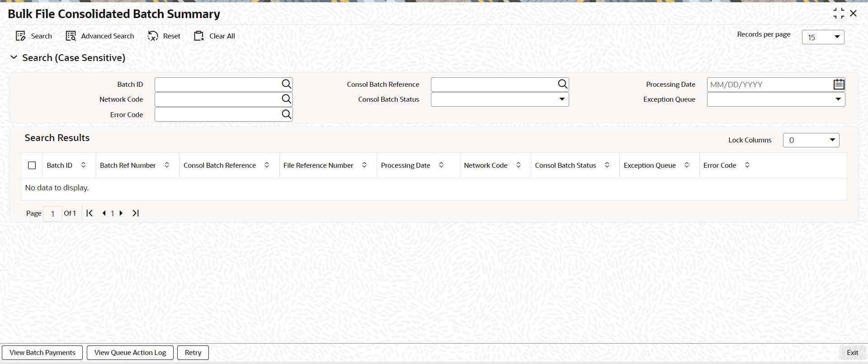Go to previous page of results
Screen dimensions: 868x364
pos(104,213)
